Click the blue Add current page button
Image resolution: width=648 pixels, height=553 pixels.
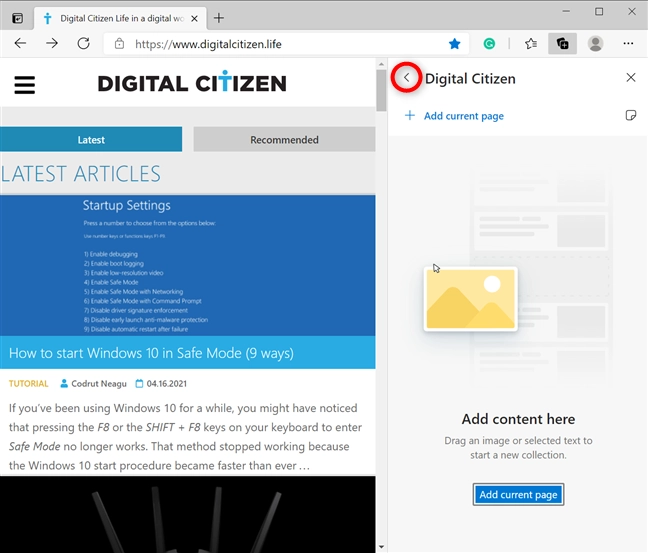[x=518, y=494]
